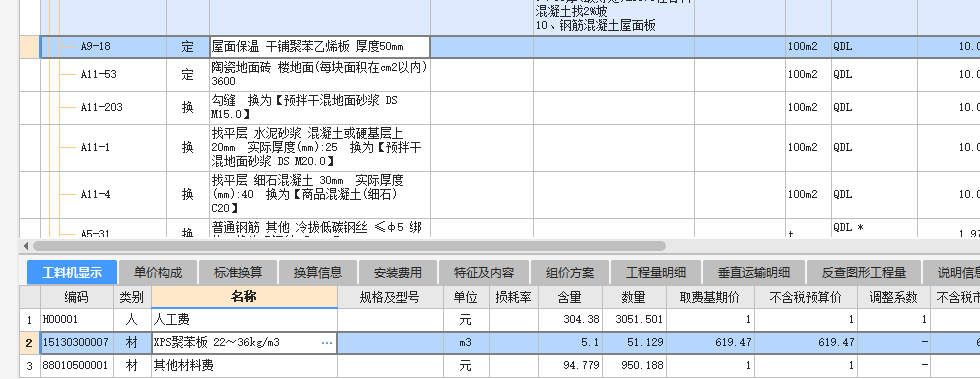The image size is (980, 379).
Task: Click the 人工费 name cell
Action: pyautogui.click(x=244, y=320)
